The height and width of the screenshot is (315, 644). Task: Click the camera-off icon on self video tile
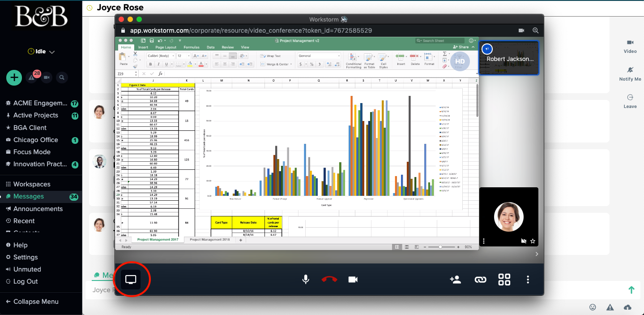pos(524,241)
